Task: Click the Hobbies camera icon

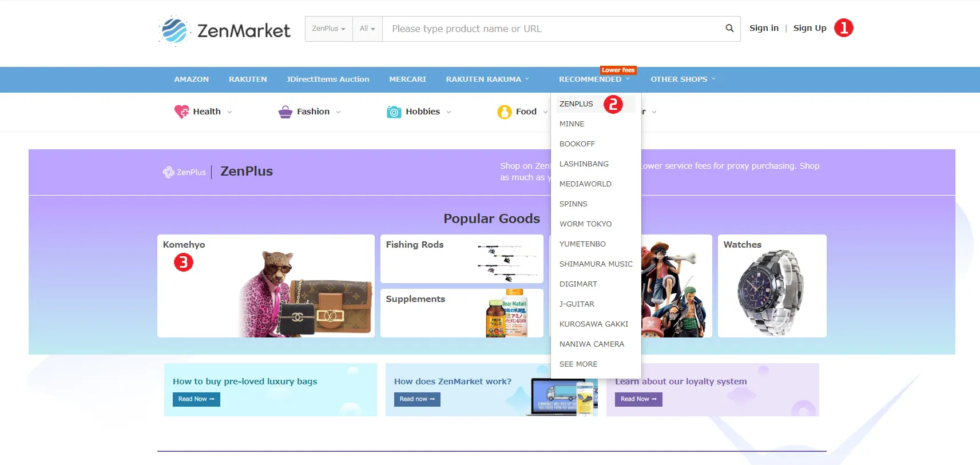Action: pyautogui.click(x=394, y=112)
